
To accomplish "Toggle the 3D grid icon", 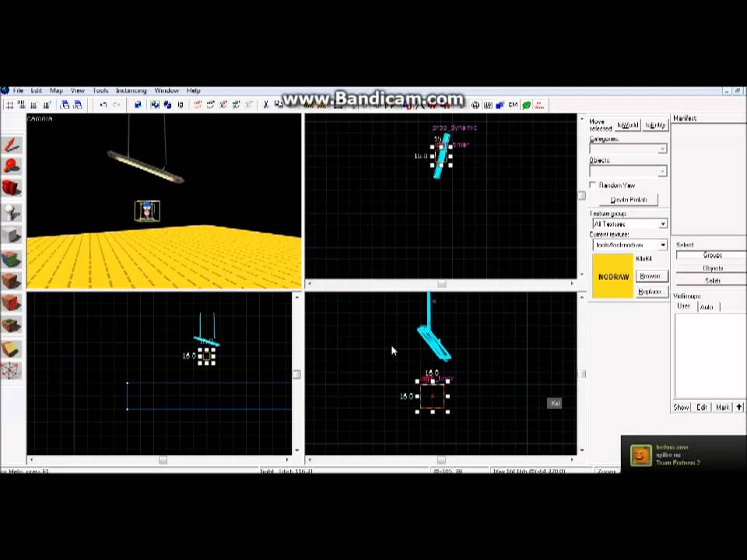I will [x=22, y=105].
